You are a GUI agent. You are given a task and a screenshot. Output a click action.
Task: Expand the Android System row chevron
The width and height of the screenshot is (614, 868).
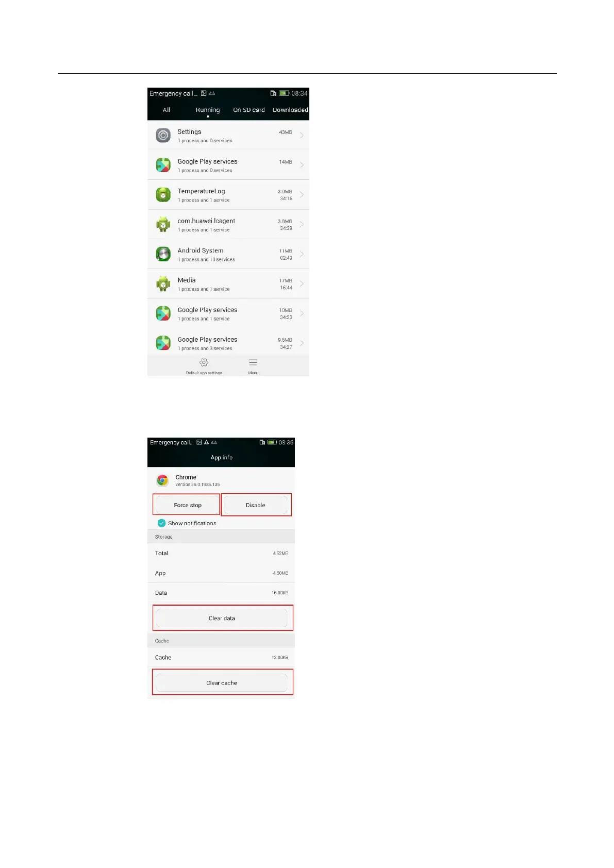302,254
